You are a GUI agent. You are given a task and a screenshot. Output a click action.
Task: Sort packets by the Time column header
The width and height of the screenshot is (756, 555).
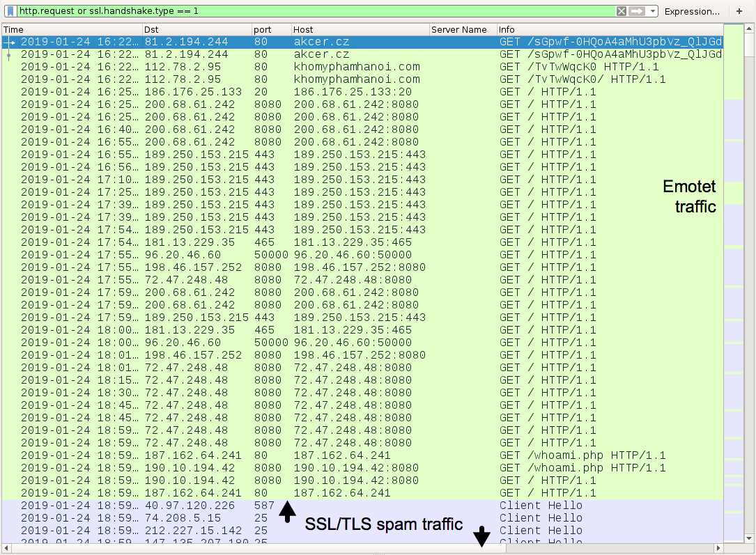[72, 29]
